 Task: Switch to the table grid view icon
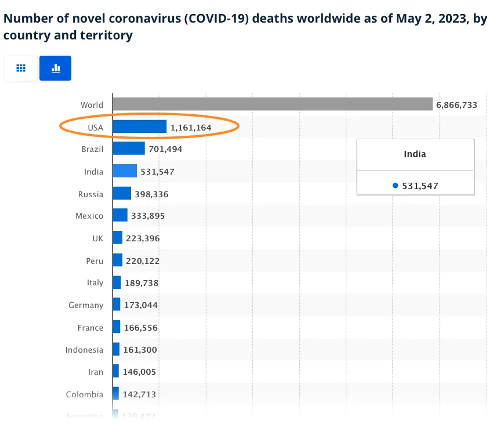tap(21, 68)
